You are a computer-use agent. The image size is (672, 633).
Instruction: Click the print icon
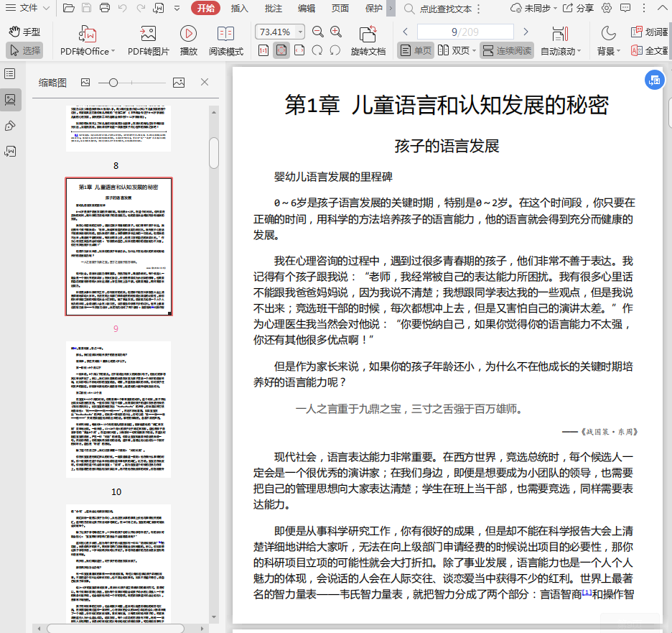(x=105, y=8)
